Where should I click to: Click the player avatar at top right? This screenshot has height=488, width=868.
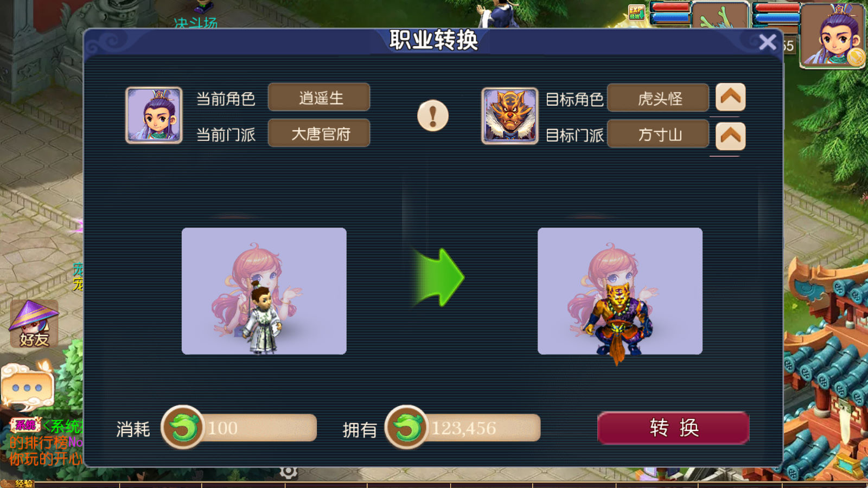[833, 35]
